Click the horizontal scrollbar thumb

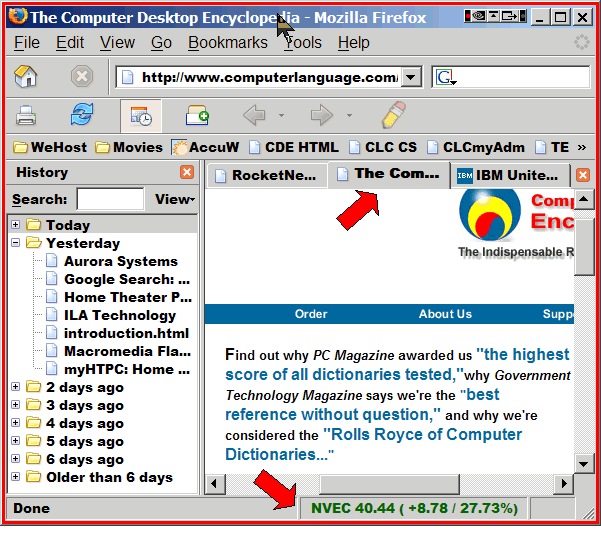click(389, 484)
